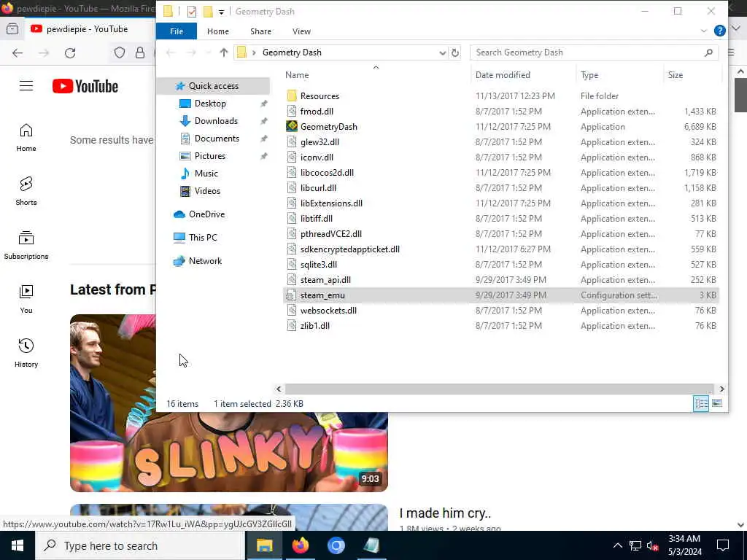The width and height of the screenshot is (747, 560).
Task: Open Desktop in navigation pane
Action: [x=210, y=104]
